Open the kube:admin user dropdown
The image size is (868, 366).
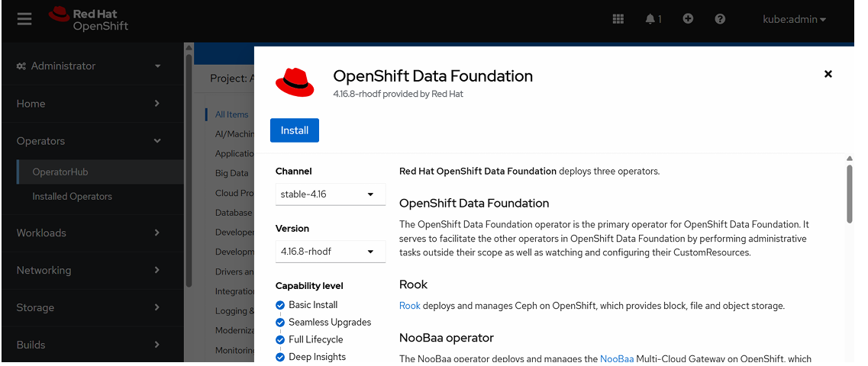(795, 19)
